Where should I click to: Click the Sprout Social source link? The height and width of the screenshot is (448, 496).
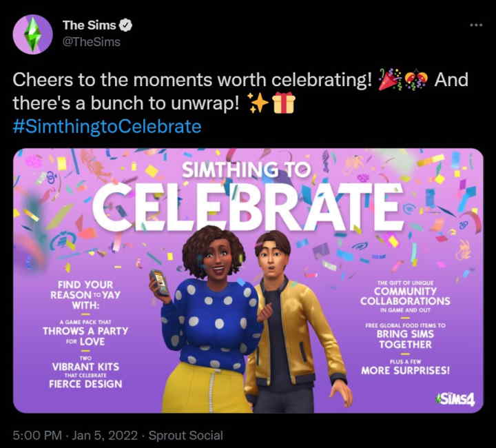(x=187, y=435)
